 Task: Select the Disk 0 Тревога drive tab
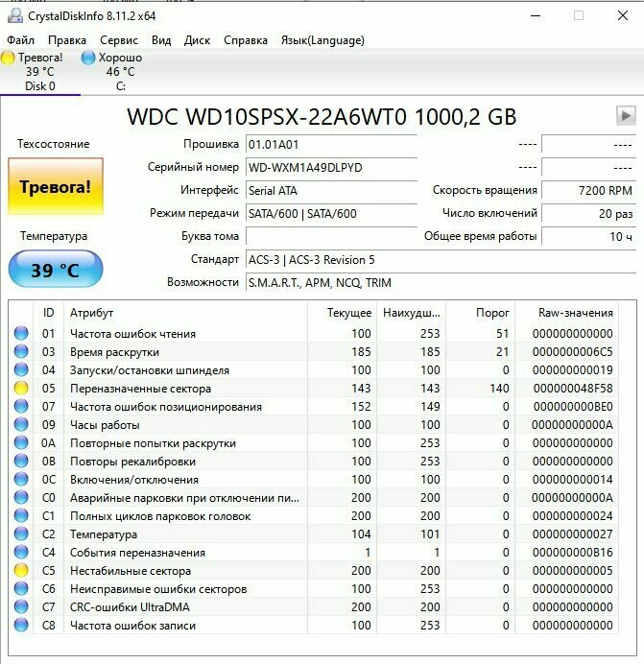point(39,72)
